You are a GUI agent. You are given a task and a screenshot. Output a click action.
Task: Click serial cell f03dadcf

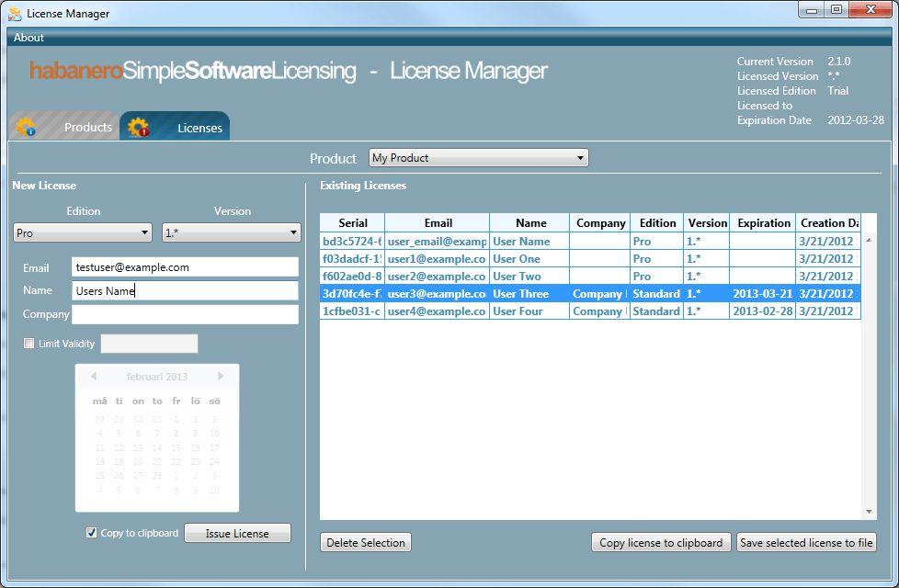click(352, 258)
